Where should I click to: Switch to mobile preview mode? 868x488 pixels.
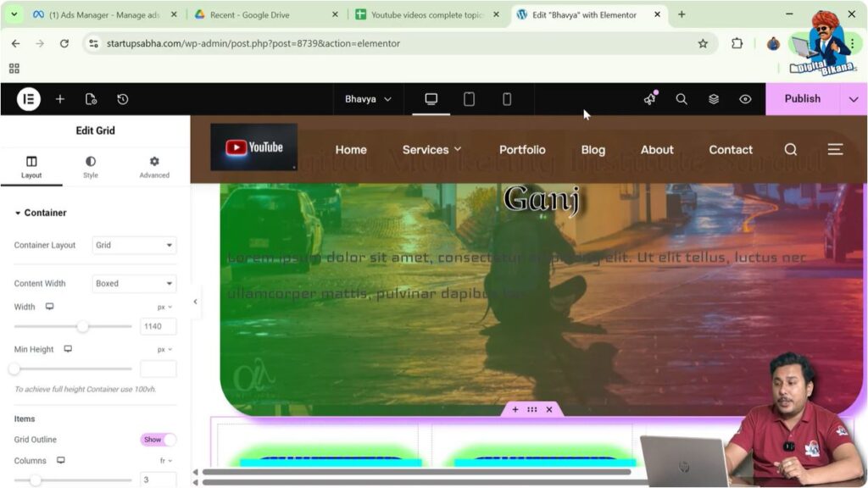click(x=507, y=99)
